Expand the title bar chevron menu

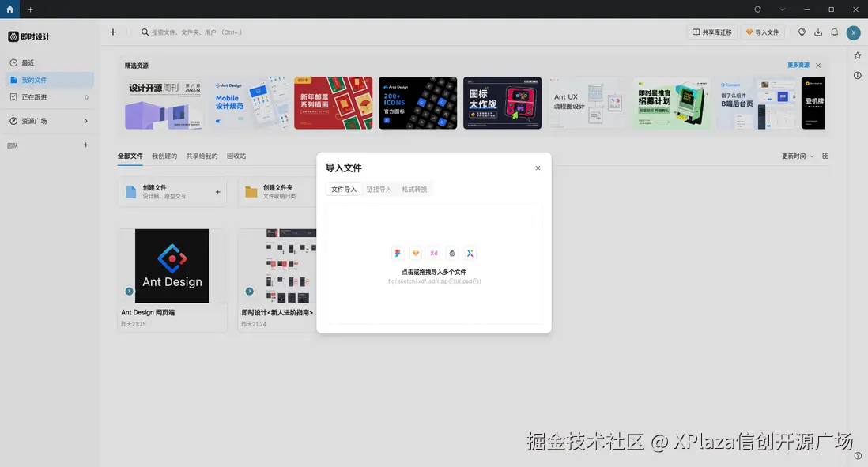click(x=782, y=9)
